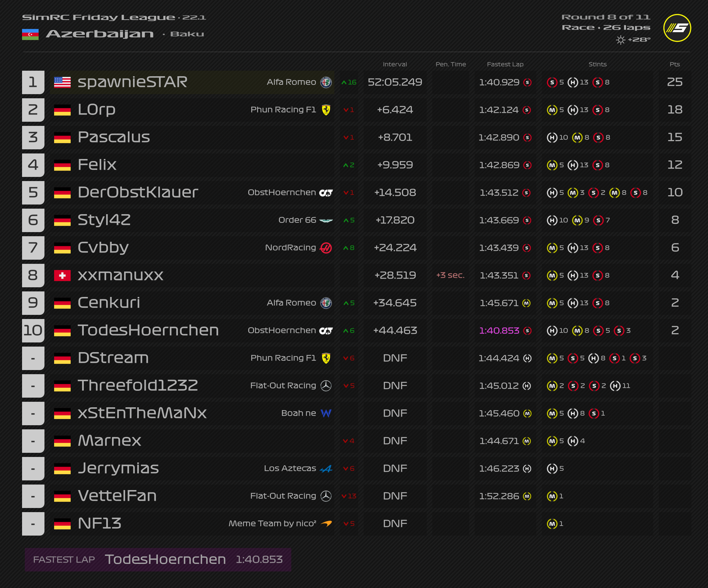Click the yellow SimRC league logo
The width and height of the screenshot is (708, 588).
677,28
